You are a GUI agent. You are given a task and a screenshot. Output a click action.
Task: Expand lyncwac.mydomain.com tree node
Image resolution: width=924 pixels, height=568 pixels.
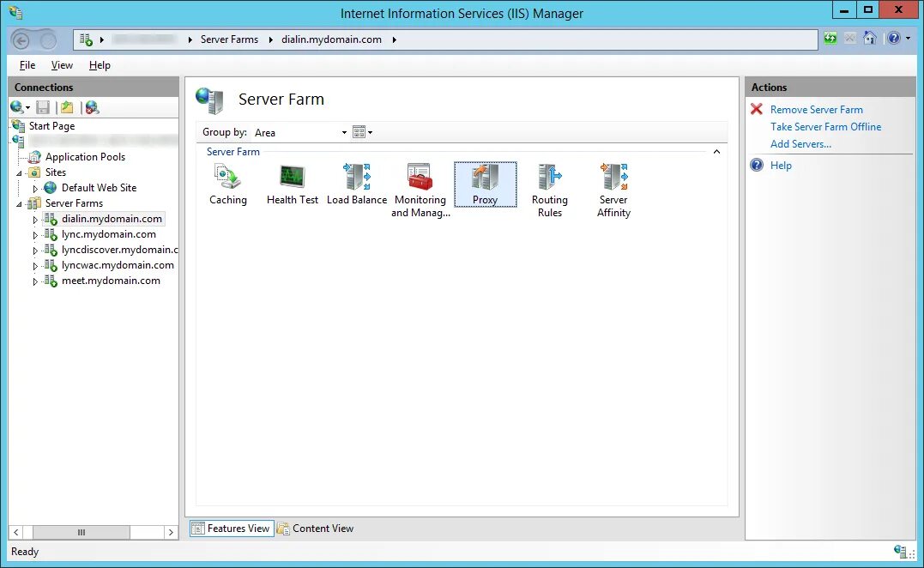click(x=35, y=266)
